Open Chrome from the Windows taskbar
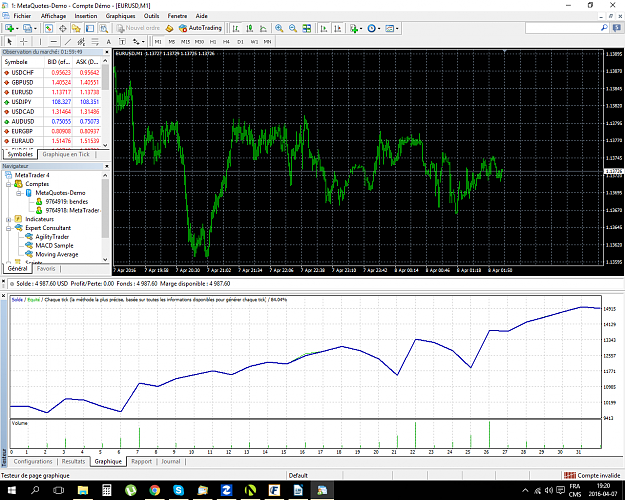Screen dimensions: 625x500 click(155, 490)
